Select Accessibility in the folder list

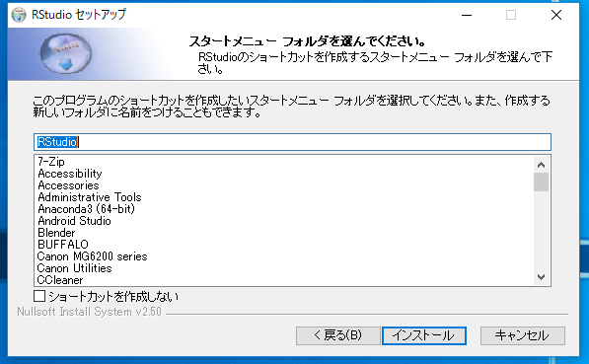point(70,174)
